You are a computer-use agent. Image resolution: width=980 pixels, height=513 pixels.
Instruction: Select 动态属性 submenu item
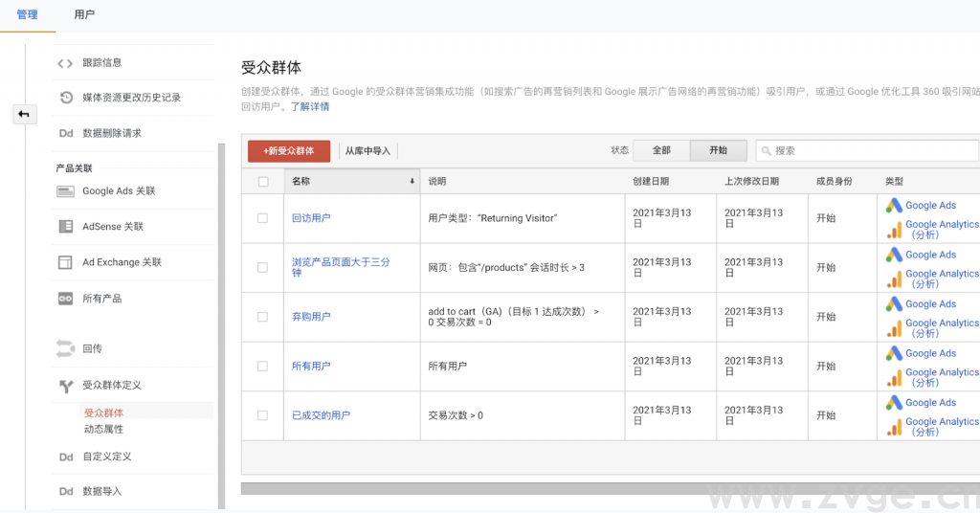pos(103,430)
